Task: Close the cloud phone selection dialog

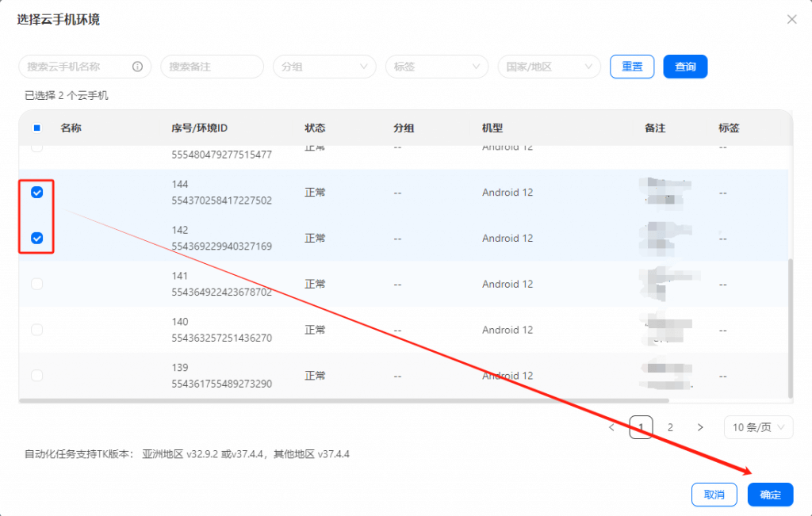Action: tap(791, 20)
